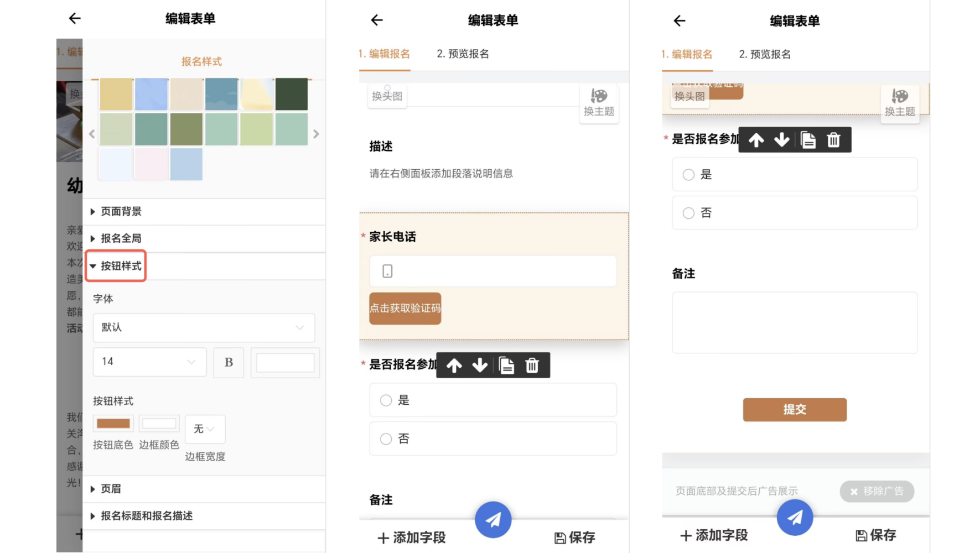
Task: Open the 默认 font dropdown
Action: (x=204, y=327)
